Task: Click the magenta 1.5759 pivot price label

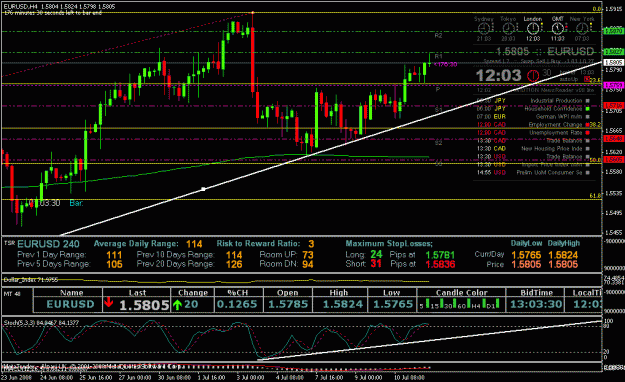Action: click(x=614, y=85)
